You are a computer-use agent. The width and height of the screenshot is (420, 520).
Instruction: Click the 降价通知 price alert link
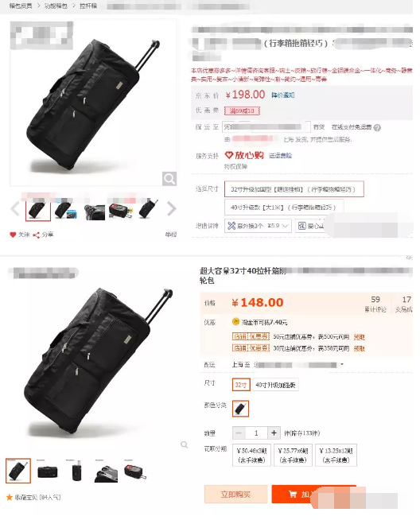point(283,95)
